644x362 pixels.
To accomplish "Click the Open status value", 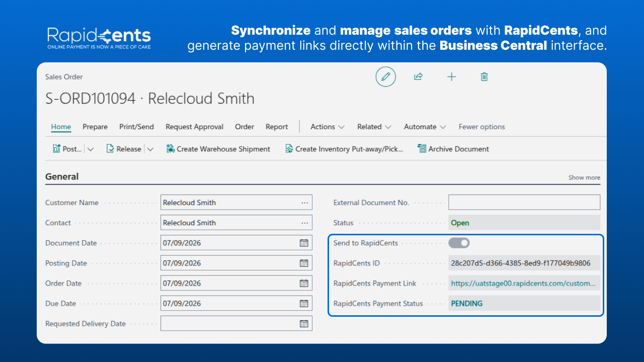I will (x=460, y=223).
